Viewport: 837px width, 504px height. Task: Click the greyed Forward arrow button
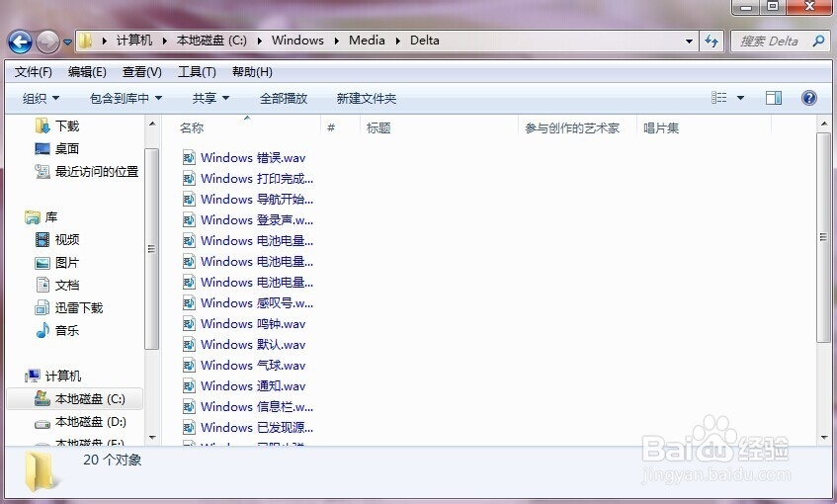(47, 42)
